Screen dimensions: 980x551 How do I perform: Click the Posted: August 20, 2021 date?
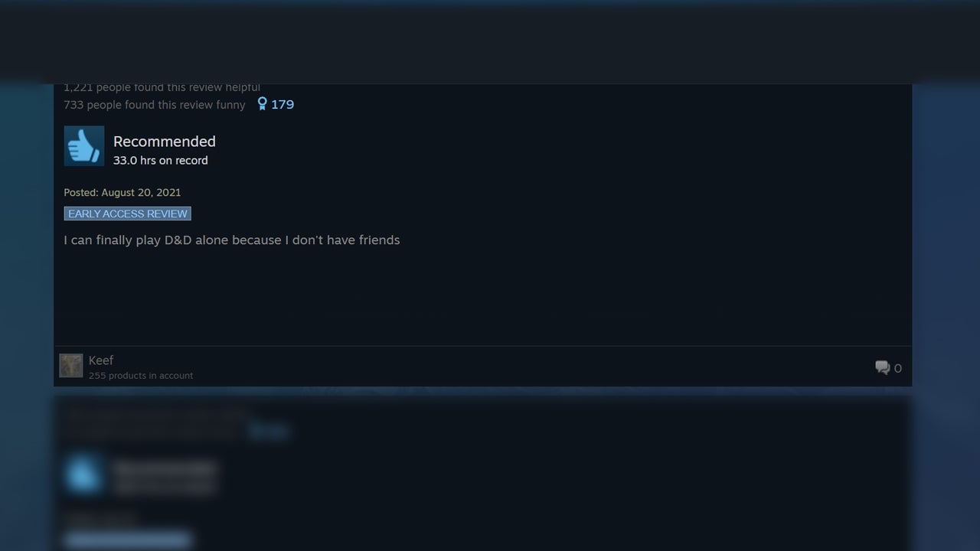(x=122, y=192)
